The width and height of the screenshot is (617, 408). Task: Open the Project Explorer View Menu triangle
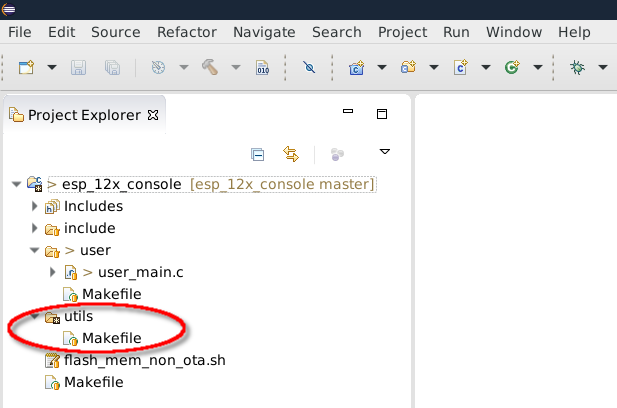click(x=384, y=151)
